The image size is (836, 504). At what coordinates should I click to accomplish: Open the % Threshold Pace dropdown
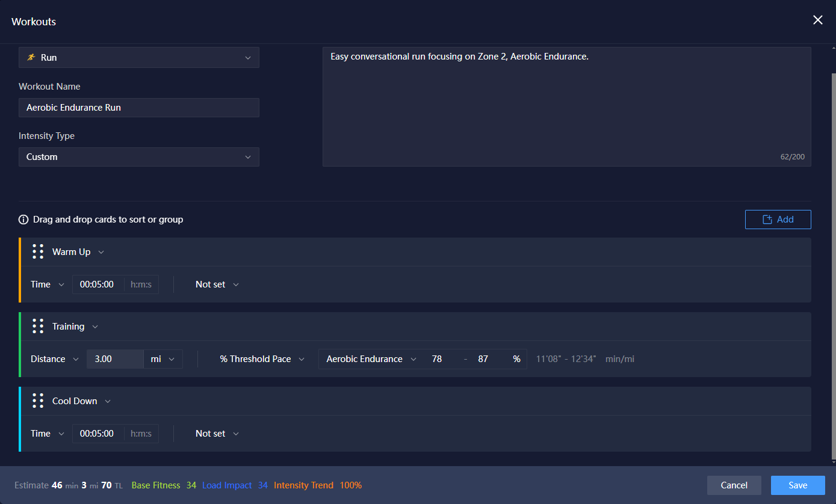[262, 359]
